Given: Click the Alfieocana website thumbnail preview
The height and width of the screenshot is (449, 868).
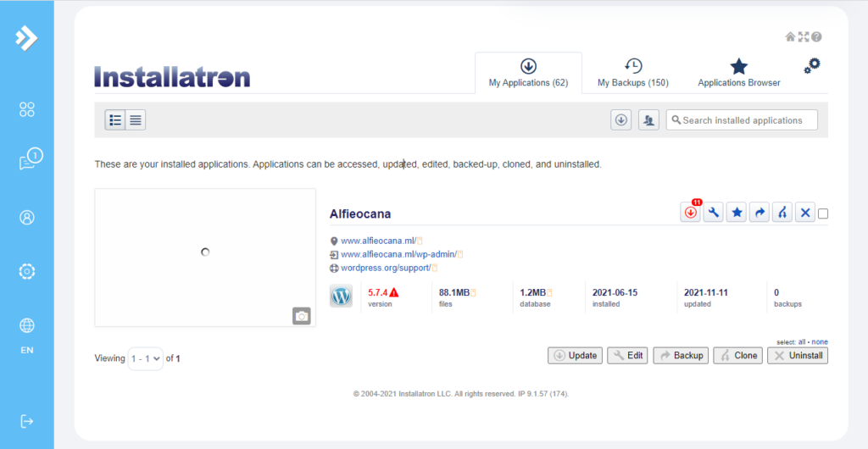Looking at the screenshot, I should point(205,258).
